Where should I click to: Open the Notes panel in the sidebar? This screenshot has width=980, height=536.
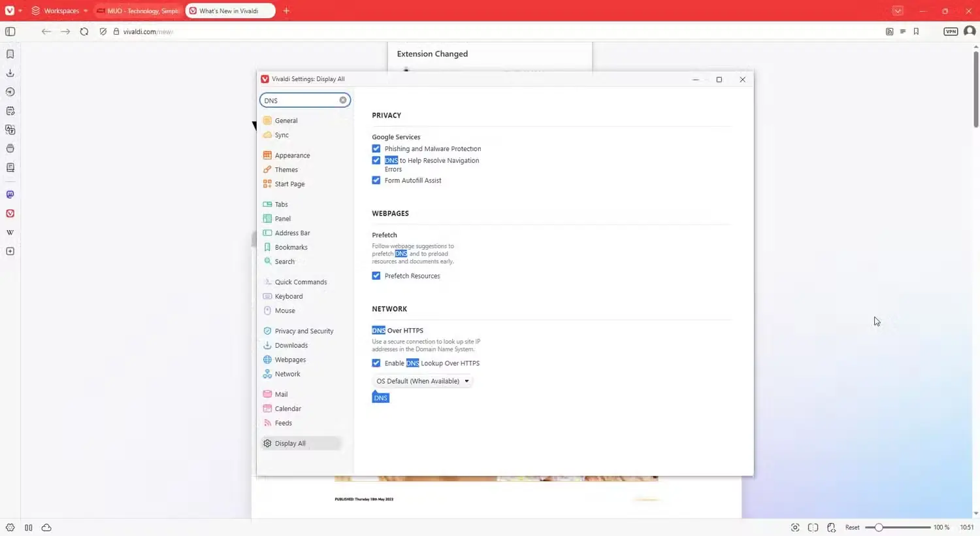[x=10, y=111]
